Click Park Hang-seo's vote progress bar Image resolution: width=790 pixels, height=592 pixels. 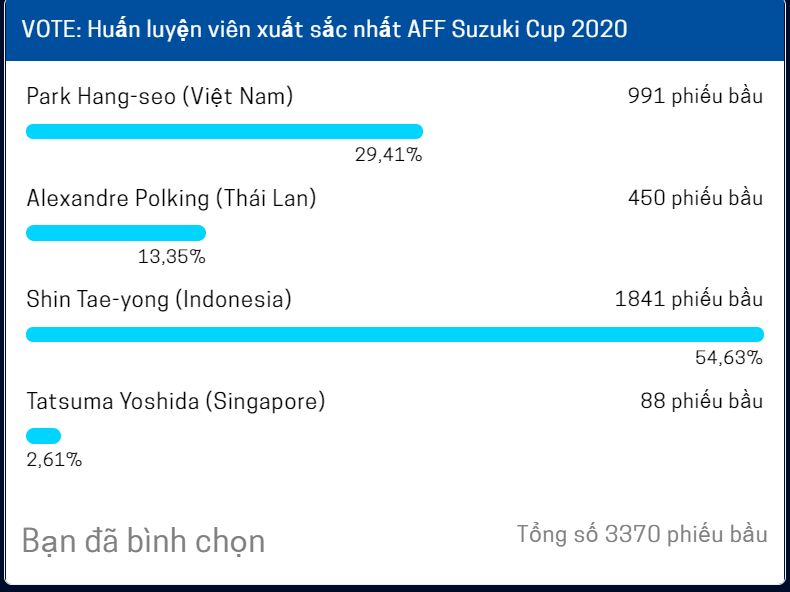(x=224, y=131)
